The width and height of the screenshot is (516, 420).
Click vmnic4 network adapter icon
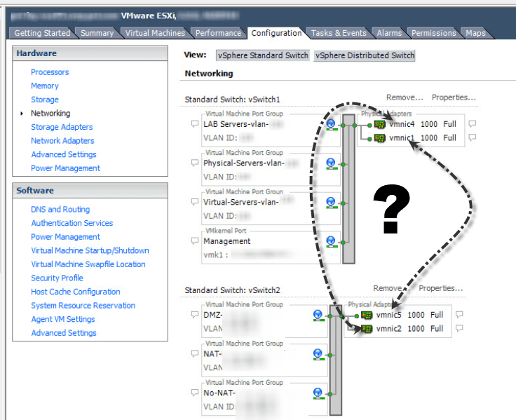[380, 124]
